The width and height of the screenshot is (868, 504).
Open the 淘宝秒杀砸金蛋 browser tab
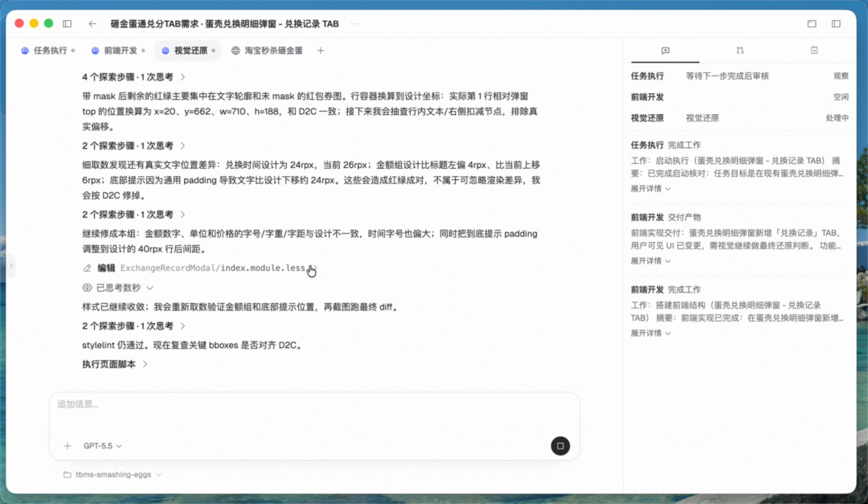[268, 51]
